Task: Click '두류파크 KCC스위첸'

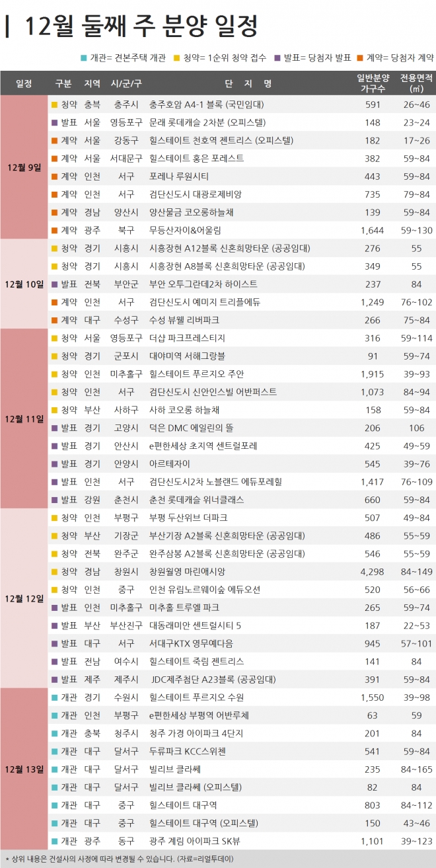Action: pyautogui.click(x=188, y=751)
